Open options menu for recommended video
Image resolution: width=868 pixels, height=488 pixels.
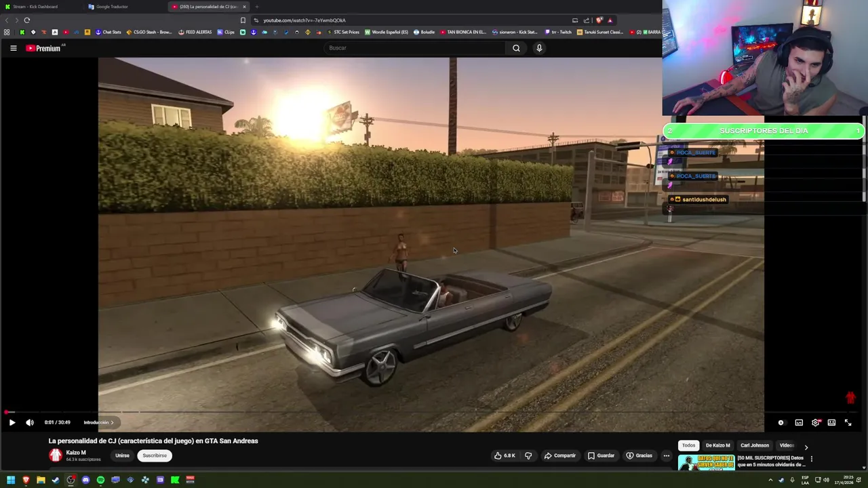click(x=811, y=459)
